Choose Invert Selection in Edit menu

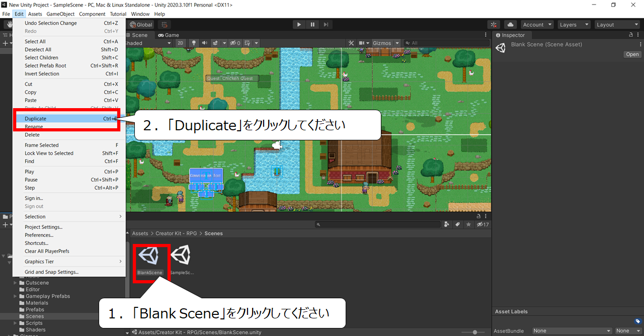pyautogui.click(x=69, y=74)
